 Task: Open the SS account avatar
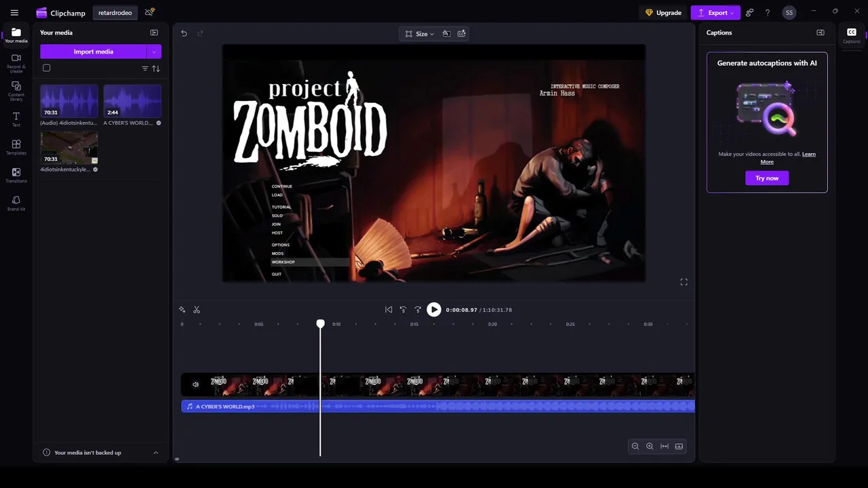coord(789,12)
